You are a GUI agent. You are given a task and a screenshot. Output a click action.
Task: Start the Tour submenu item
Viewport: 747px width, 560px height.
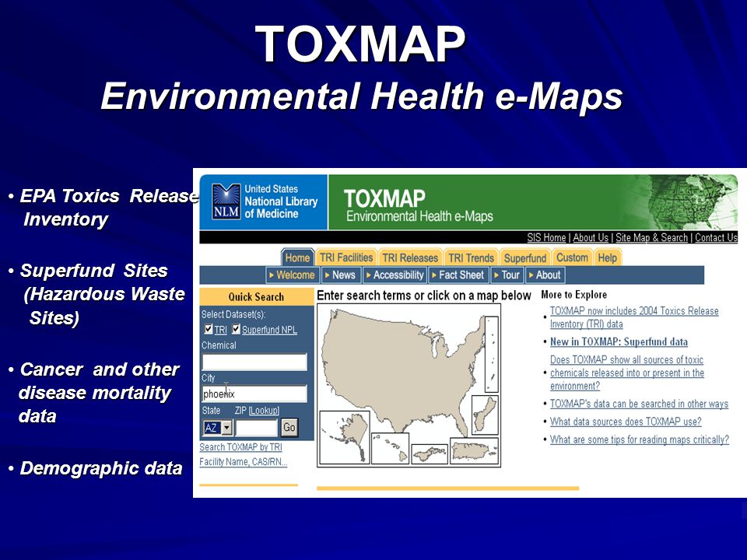coord(507,275)
